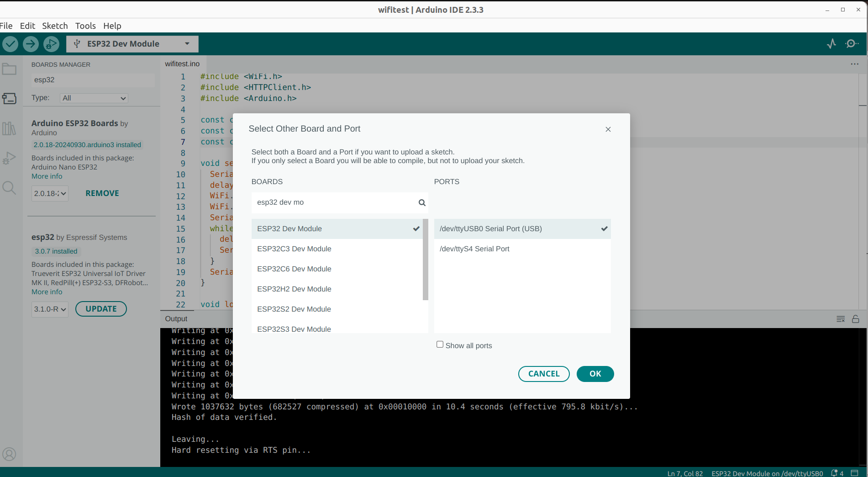The image size is (868, 477).
Task: Open the Sketch menu
Action: click(x=55, y=26)
